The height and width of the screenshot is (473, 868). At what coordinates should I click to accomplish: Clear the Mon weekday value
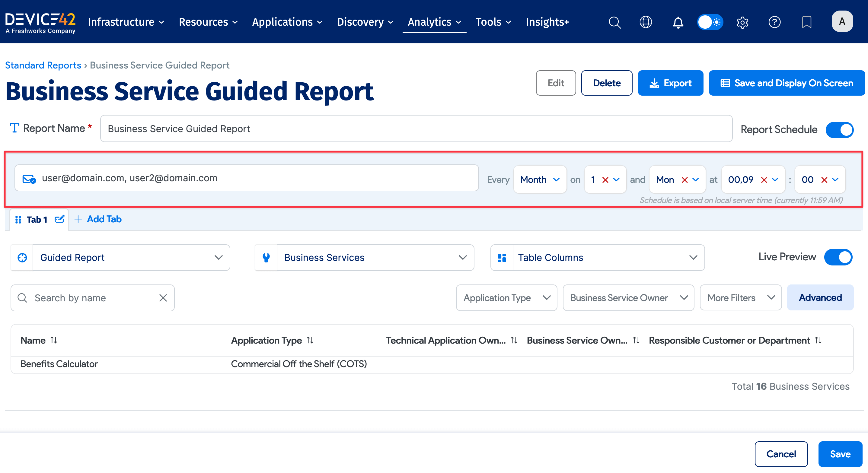tap(685, 180)
